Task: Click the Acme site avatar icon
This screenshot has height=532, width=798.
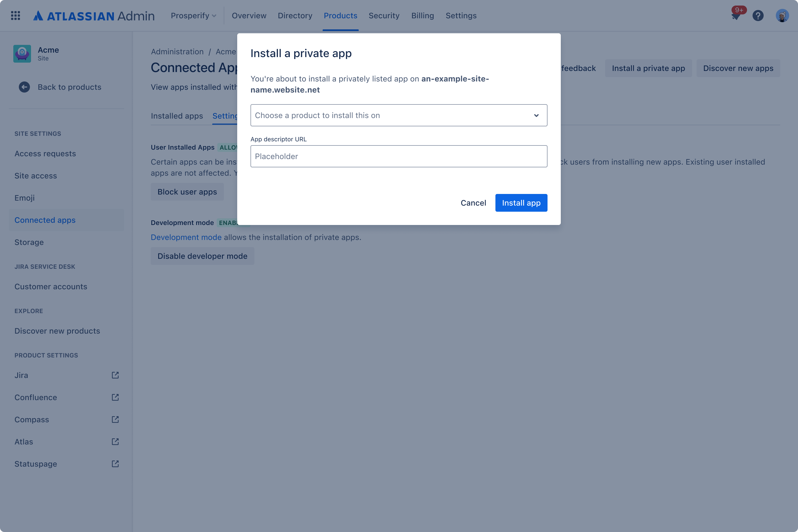Action: 22,53
